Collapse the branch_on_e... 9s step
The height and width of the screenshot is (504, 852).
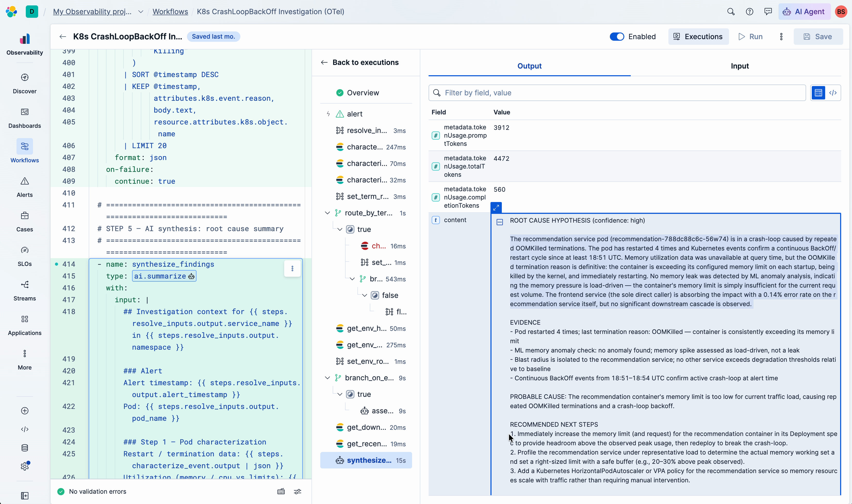coord(327,378)
